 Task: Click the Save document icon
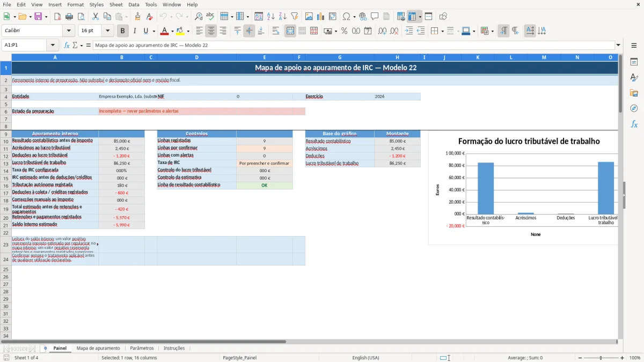point(38,17)
